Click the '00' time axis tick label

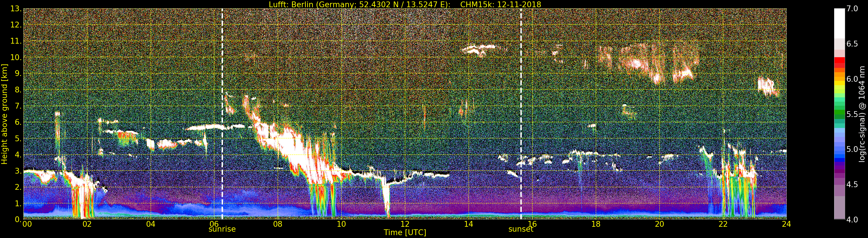27,224
